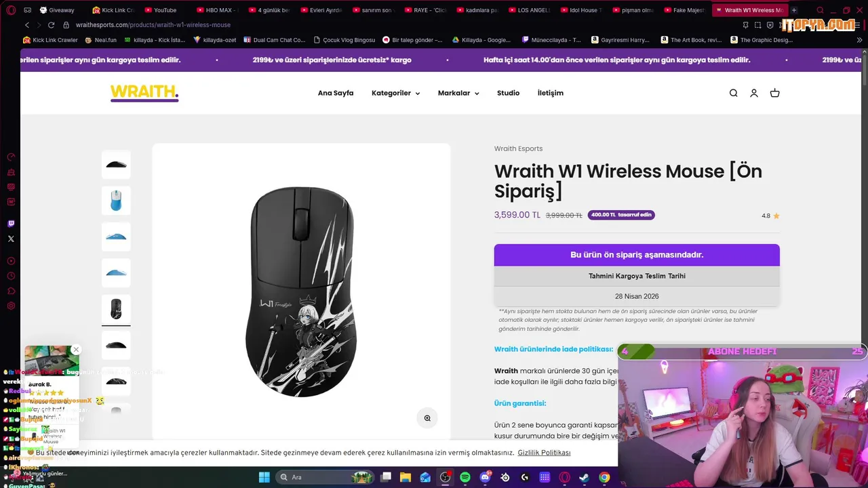Expand the Markalar dropdown menu

[458, 94]
